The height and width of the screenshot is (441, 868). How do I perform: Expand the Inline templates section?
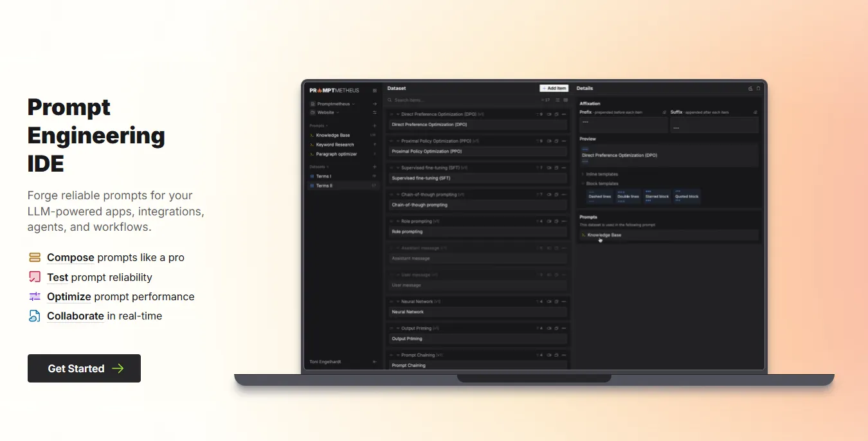pyautogui.click(x=601, y=174)
